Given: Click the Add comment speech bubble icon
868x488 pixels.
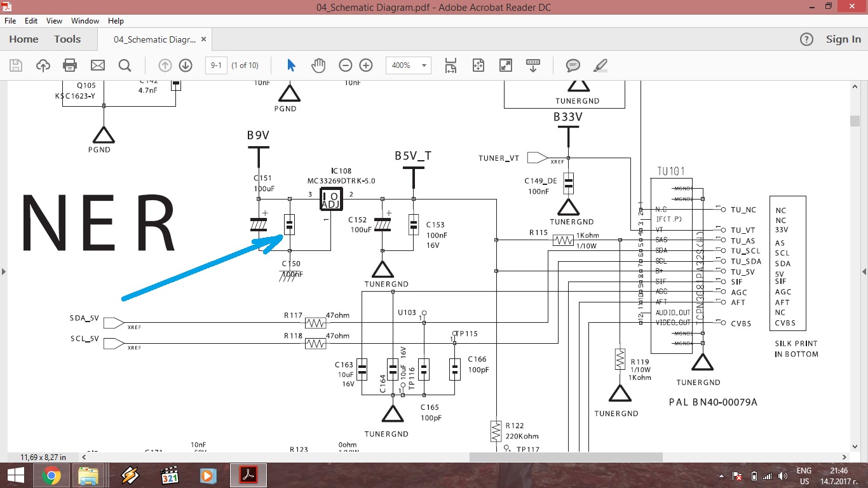Looking at the screenshot, I should [573, 65].
